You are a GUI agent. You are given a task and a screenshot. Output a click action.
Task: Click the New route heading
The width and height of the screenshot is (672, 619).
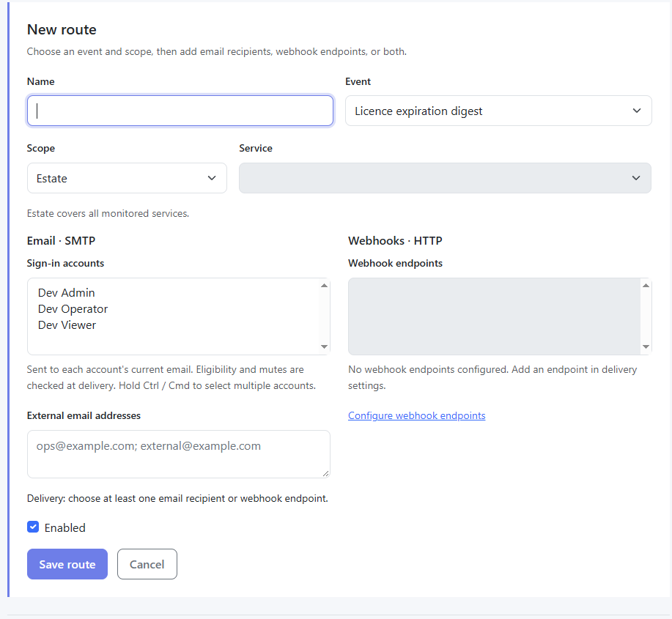click(x=62, y=29)
